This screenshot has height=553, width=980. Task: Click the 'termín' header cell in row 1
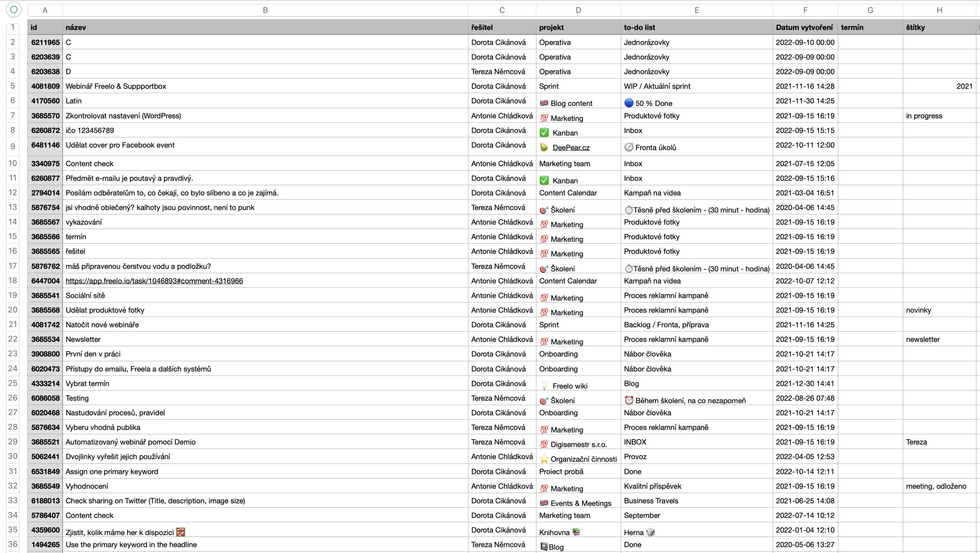click(x=870, y=27)
